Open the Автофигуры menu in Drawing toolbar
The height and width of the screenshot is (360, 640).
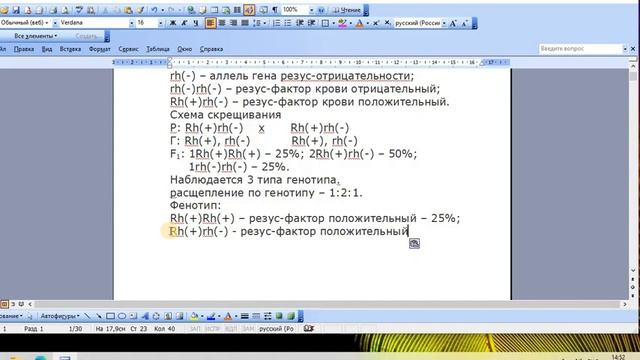[x=60, y=316]
